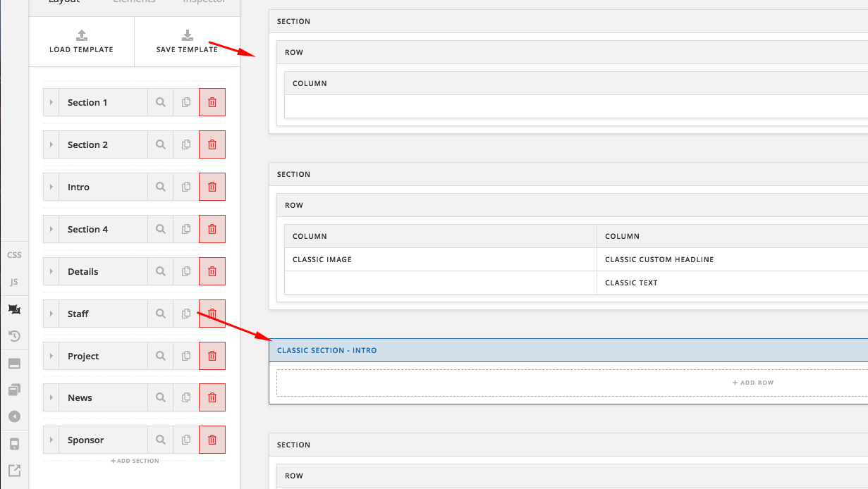The image size is (868, 489).
Task: Delete the Staff section
Action: [212, 314]
